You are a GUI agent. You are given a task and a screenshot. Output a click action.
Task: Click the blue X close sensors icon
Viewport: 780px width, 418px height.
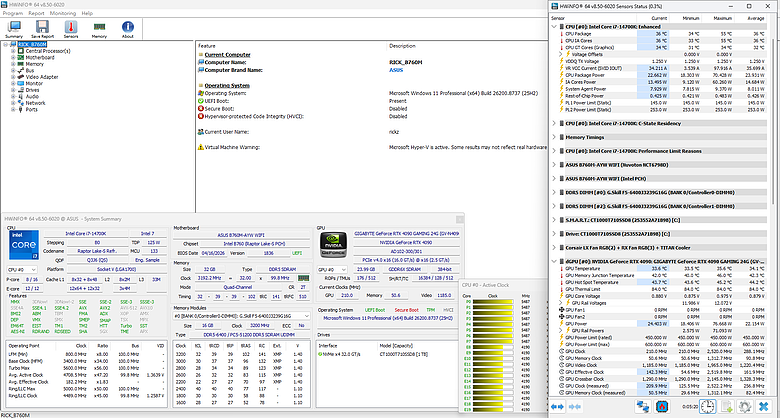[762, 407]
